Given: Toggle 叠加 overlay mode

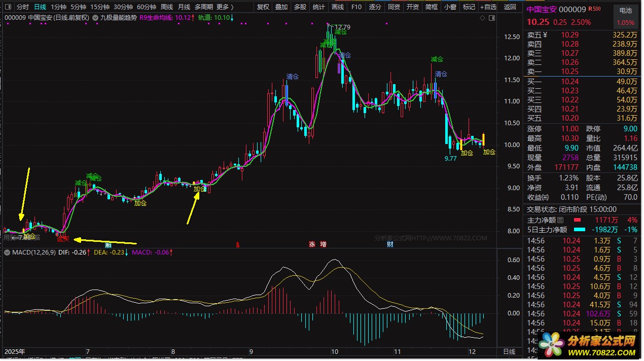Looking at the screenshot, I should click(x=281, y=7).
